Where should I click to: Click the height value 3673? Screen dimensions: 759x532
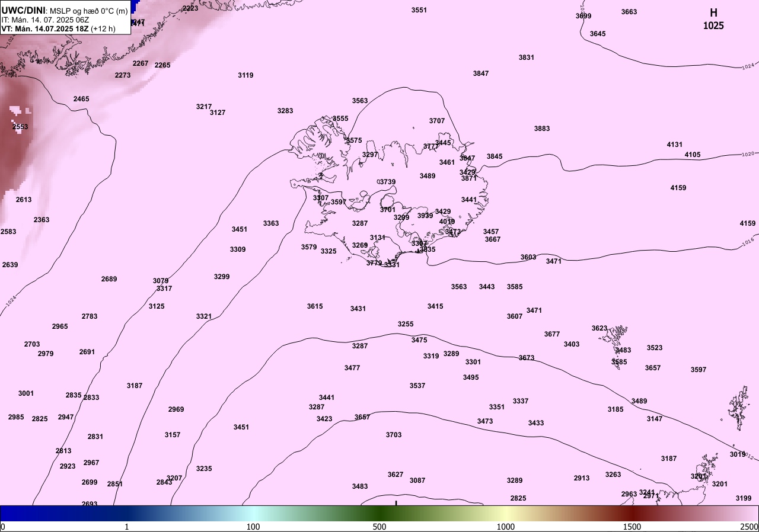(527, 358)
